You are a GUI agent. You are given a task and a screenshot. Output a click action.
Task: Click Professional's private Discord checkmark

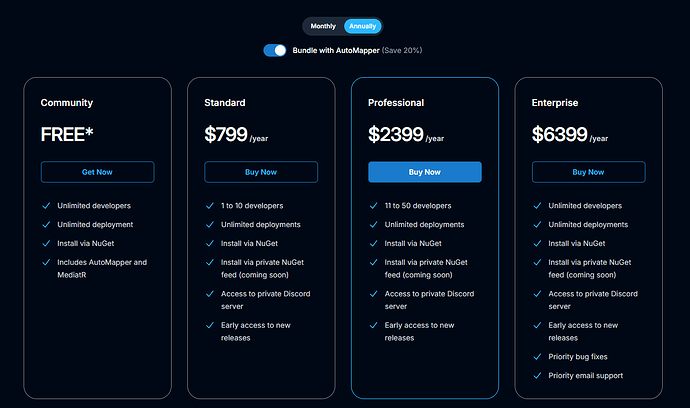click(x=374, y=294)
